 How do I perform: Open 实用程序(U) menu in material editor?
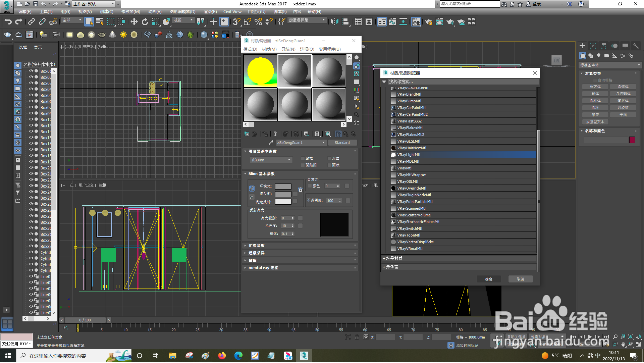click(330, 49)
